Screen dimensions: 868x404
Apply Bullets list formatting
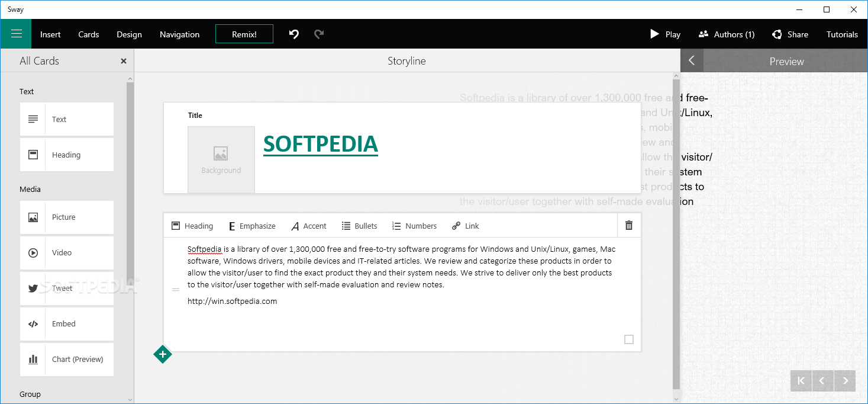point(360,226)
